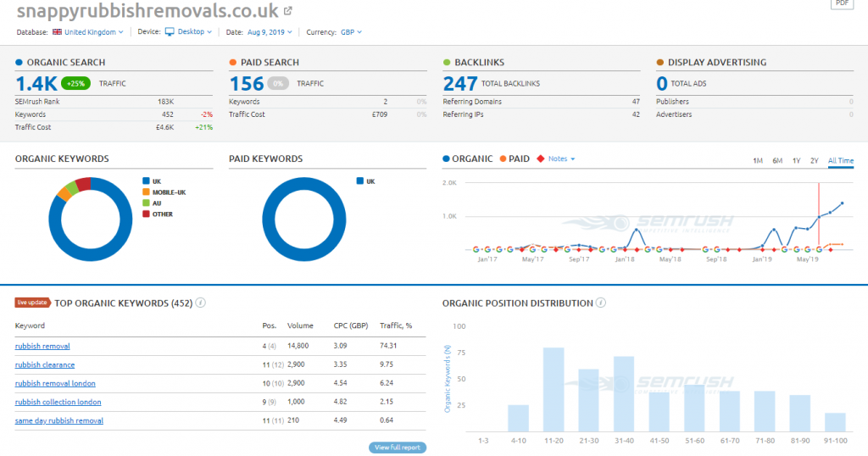Select the 1Y time range tab
Screen dimensions: 868x456
(796, 160)
